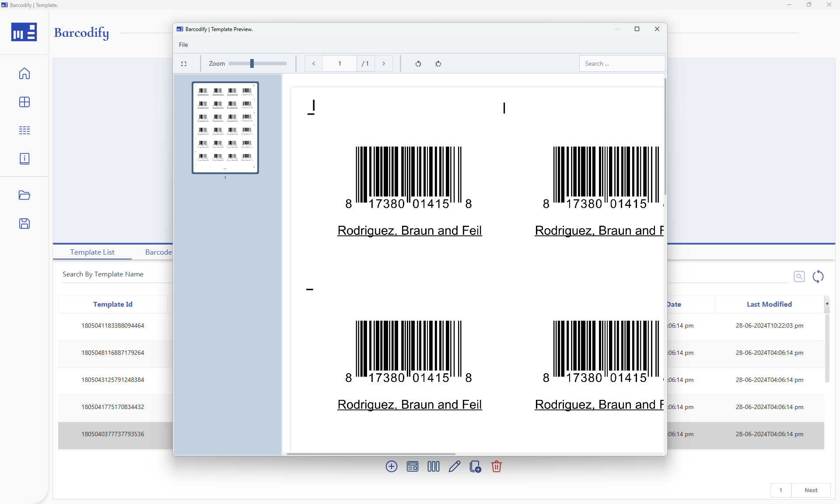Delete the selected template with the trash icon
The image size is (840, 504).
496,466
